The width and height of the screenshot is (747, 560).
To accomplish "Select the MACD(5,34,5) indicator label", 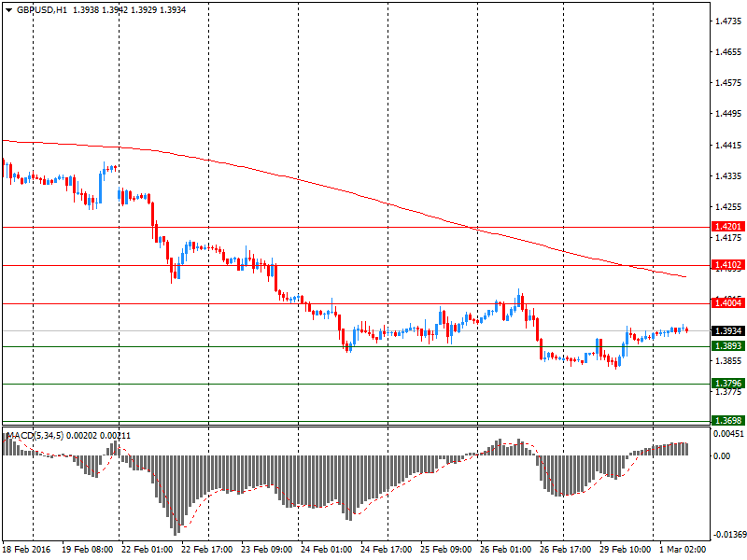I will click(35, 435).
